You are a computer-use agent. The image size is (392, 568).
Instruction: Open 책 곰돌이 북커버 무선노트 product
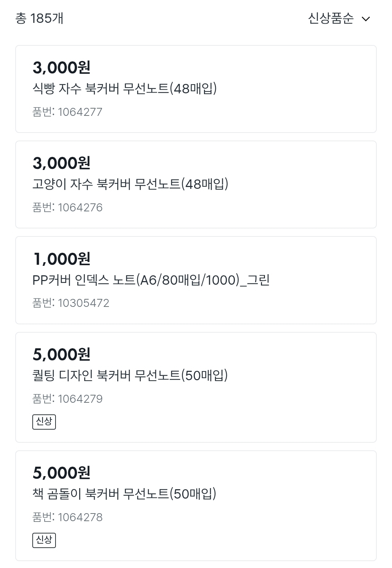pyautogui.click(x=124, y=494)
